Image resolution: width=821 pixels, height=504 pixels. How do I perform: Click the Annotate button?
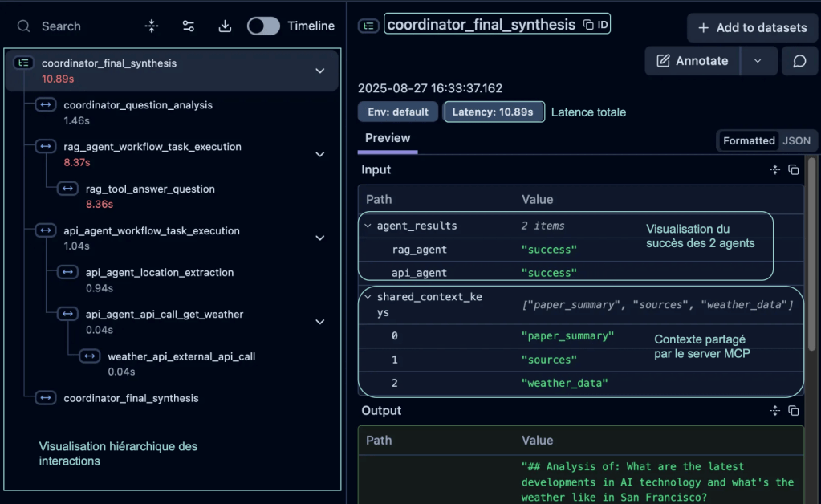693,61
